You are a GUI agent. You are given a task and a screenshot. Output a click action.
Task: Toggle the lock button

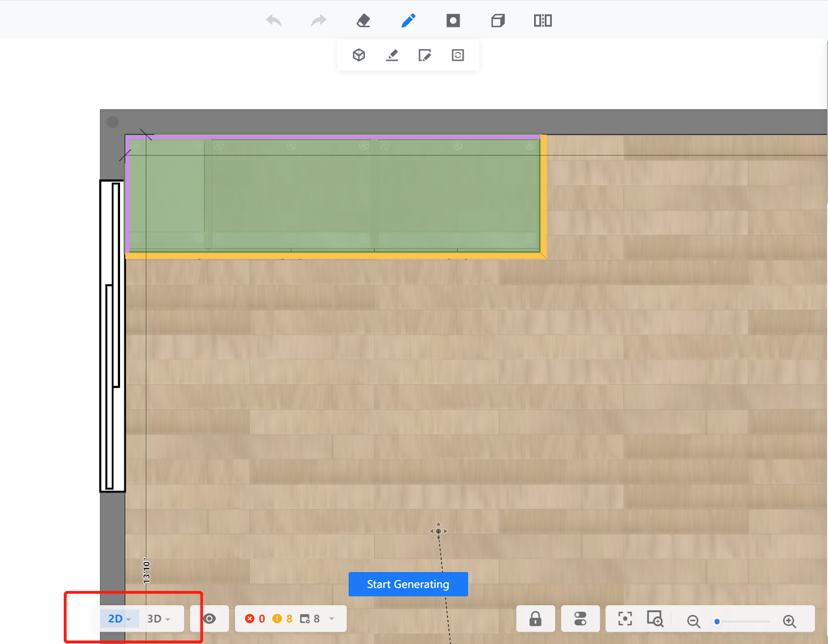tap(535, 619)
